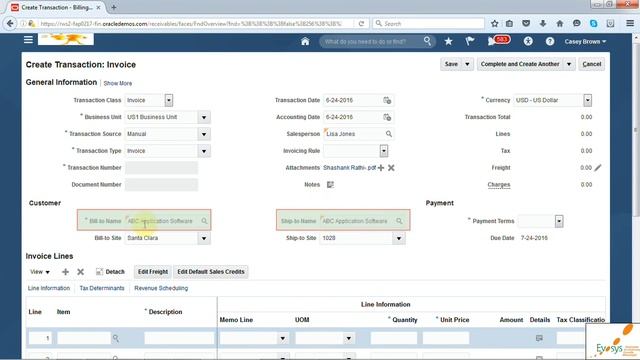640x360 pixels.
Task: Switch to the Tax Determinants tab
Action: (102, 288)
